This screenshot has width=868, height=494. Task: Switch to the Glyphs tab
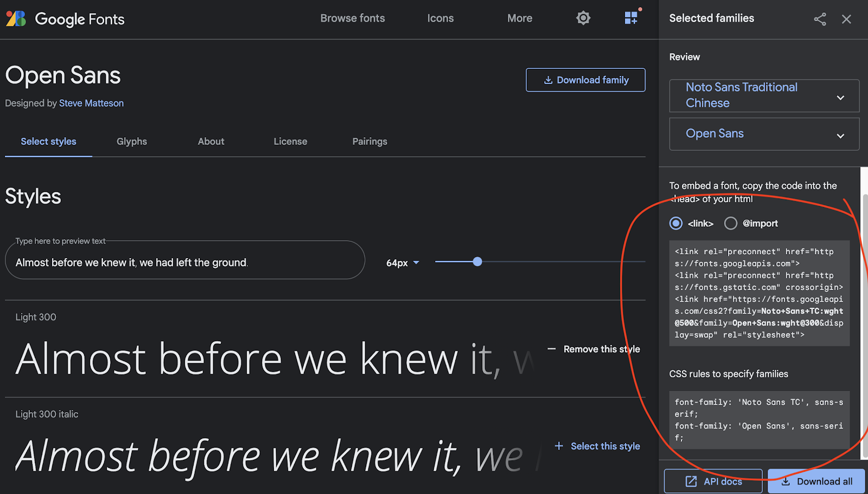coord(132,141)
